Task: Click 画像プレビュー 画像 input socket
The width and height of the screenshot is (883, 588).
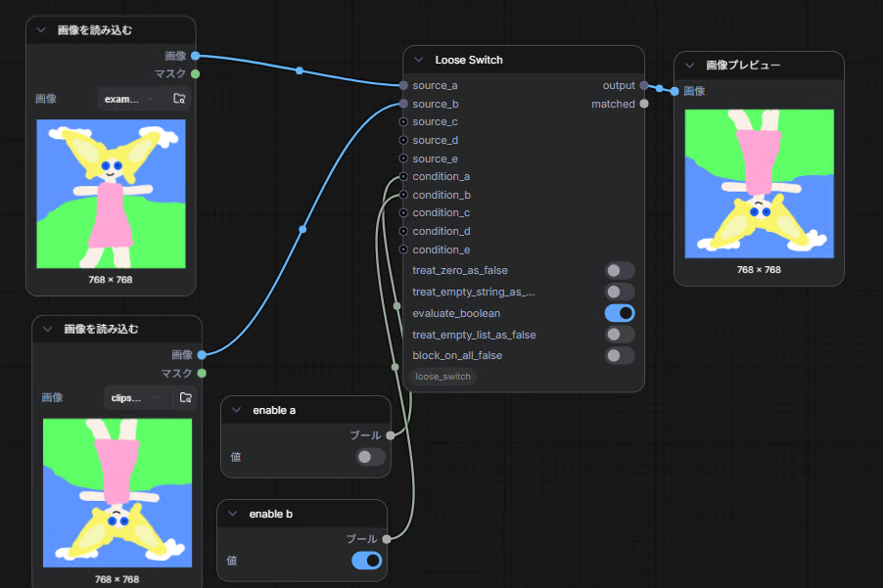Action: point(674,91)
